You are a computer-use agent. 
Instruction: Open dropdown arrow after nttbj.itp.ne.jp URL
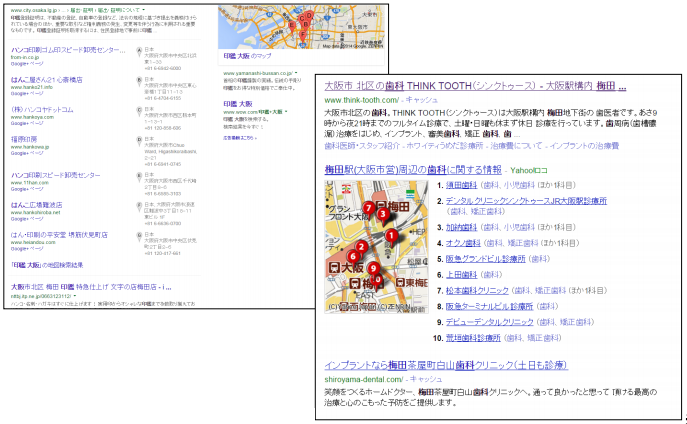[x=75, y=296]
